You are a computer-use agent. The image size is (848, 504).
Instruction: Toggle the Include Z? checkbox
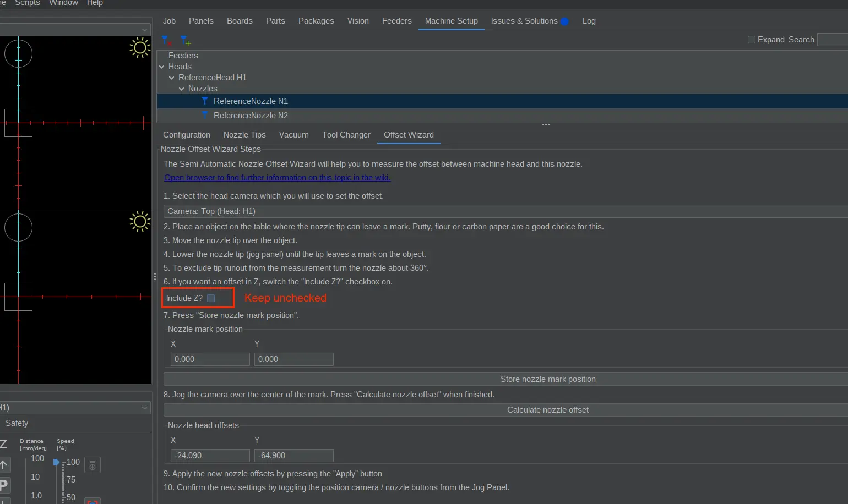tap(211, 298)
